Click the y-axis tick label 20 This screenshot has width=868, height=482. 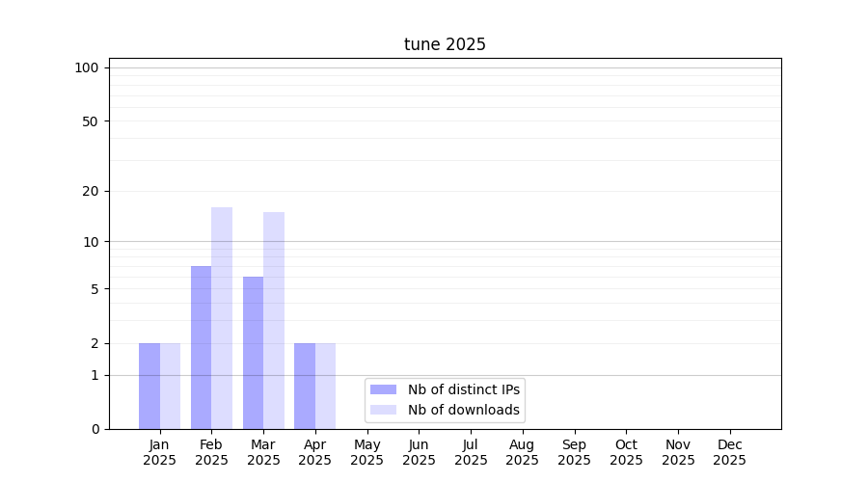tap(91, 191)
